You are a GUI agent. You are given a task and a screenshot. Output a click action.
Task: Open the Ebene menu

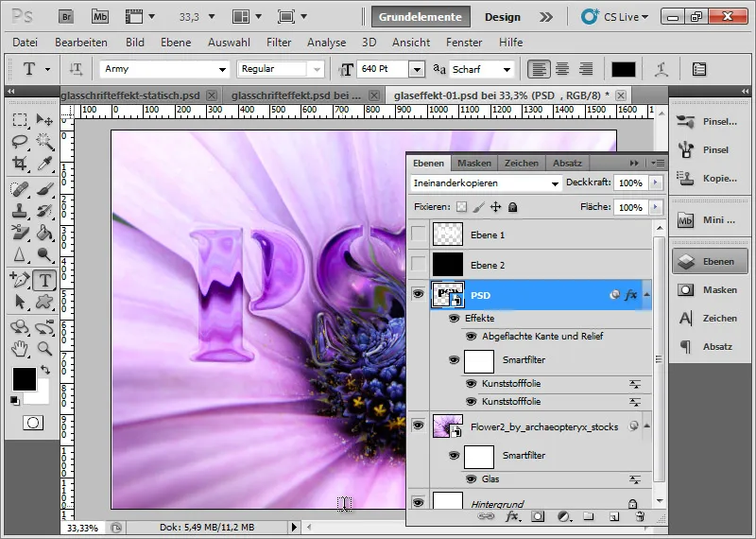pos(176,43)
